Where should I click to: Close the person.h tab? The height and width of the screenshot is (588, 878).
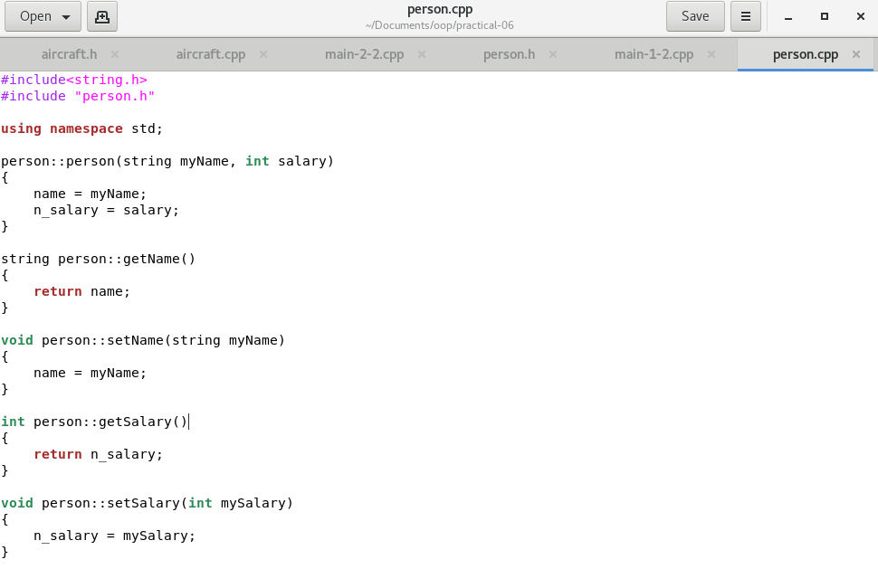click(553, 53)
